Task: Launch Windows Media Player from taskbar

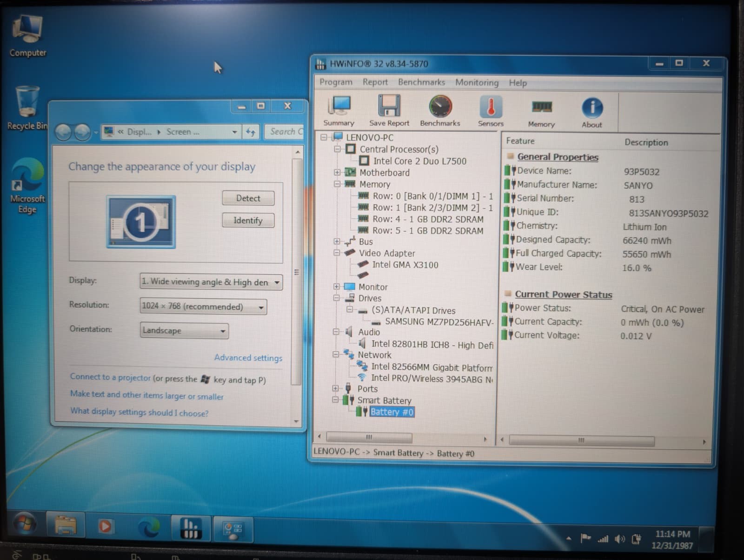Action: point(106,526)
